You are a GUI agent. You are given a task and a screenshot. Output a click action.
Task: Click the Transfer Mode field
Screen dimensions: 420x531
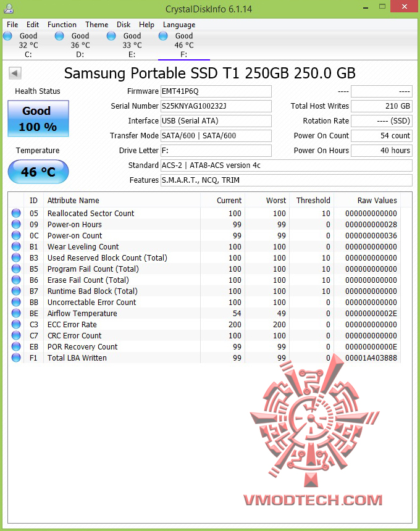[216, 136]
